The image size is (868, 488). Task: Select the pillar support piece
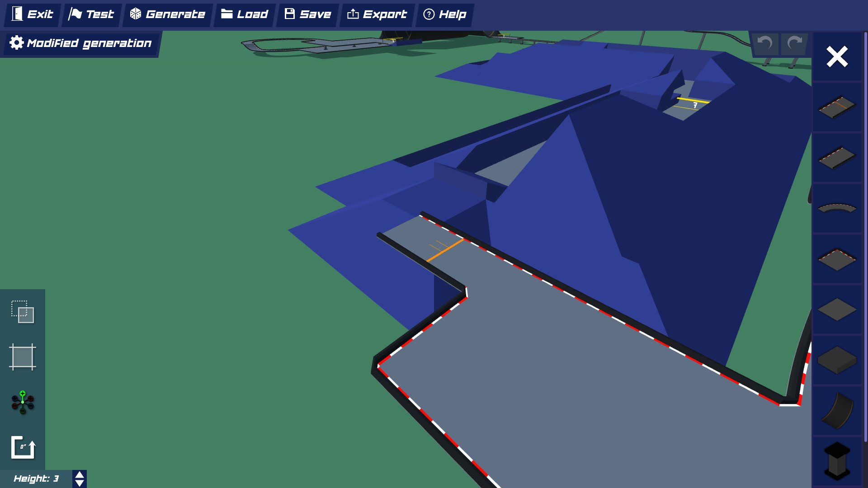pos(837,461)
